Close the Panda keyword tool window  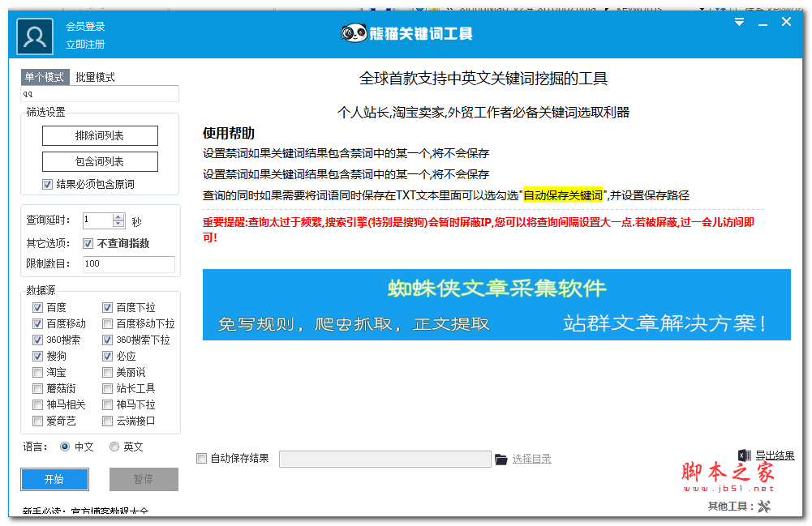pyautogui.click(x=786, y=22)
